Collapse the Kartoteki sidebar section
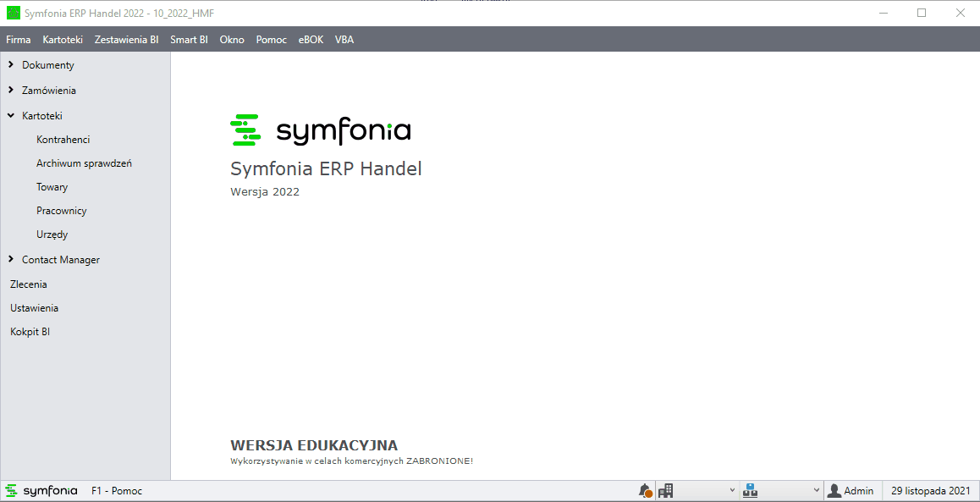 tap(11, 116)
